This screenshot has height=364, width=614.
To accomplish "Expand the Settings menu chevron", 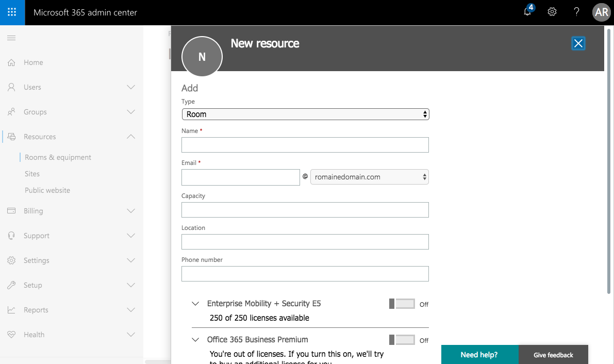I will click(131, 260).
